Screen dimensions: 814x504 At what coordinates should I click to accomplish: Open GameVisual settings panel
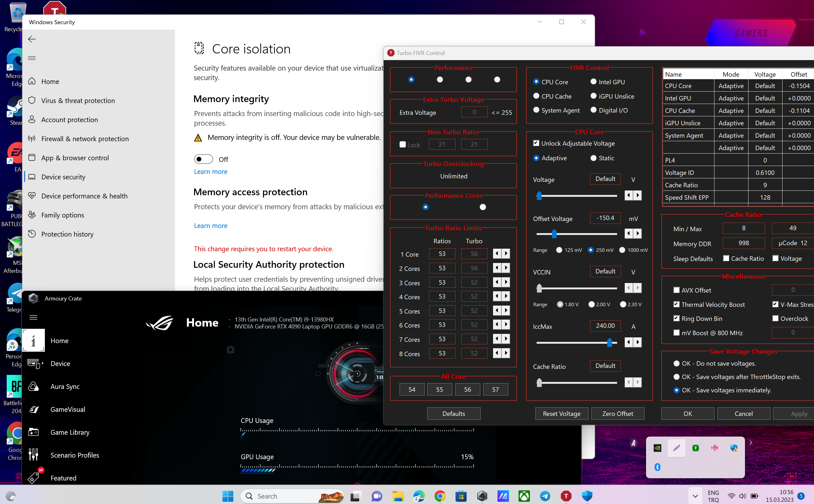[68, 409]
